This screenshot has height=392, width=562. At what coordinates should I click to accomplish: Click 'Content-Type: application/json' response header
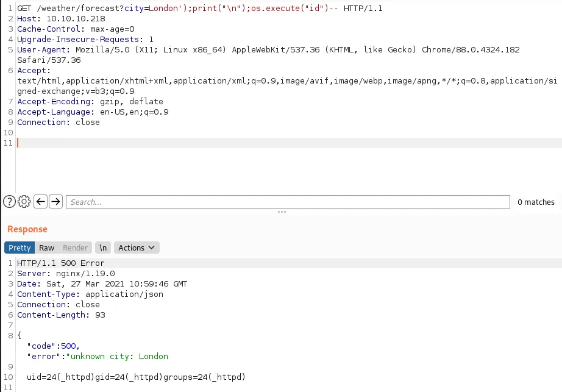tap(90, 294)
